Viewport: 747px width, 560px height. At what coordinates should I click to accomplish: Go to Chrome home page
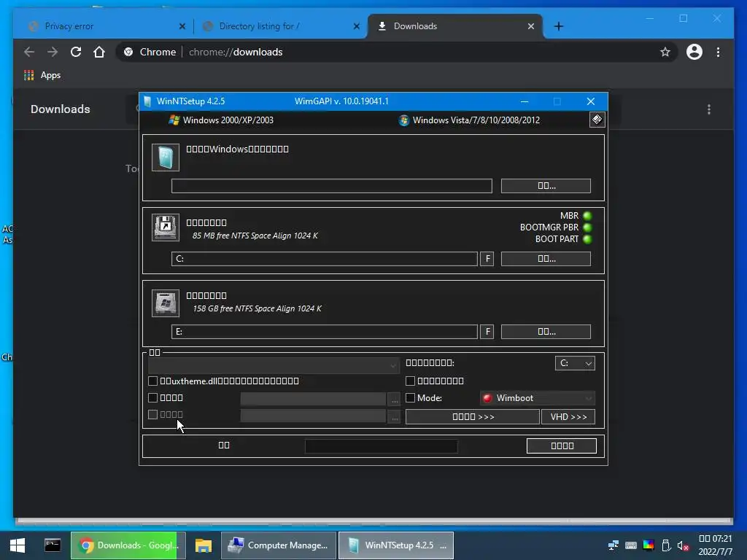point(99,52)
